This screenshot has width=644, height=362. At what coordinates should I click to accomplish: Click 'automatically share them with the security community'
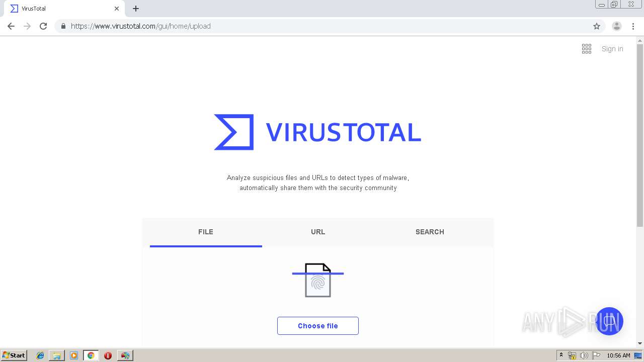point(318,188)
